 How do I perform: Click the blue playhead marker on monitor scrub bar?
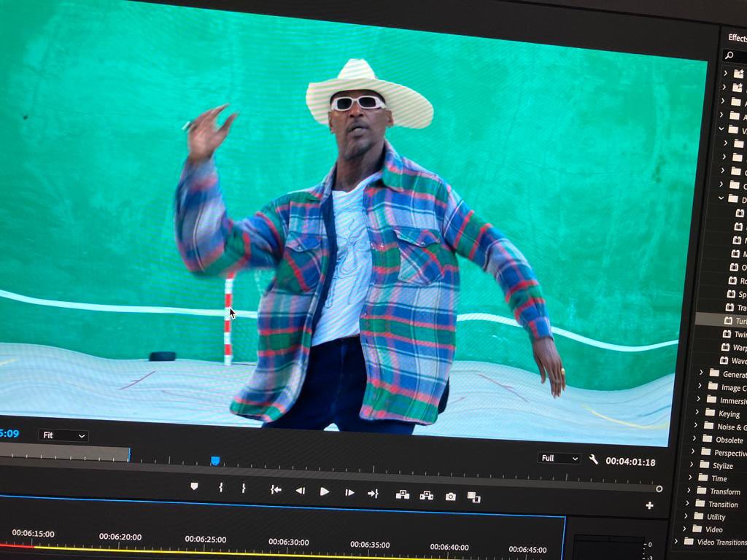pyautogui.click(x=215, y=461)
